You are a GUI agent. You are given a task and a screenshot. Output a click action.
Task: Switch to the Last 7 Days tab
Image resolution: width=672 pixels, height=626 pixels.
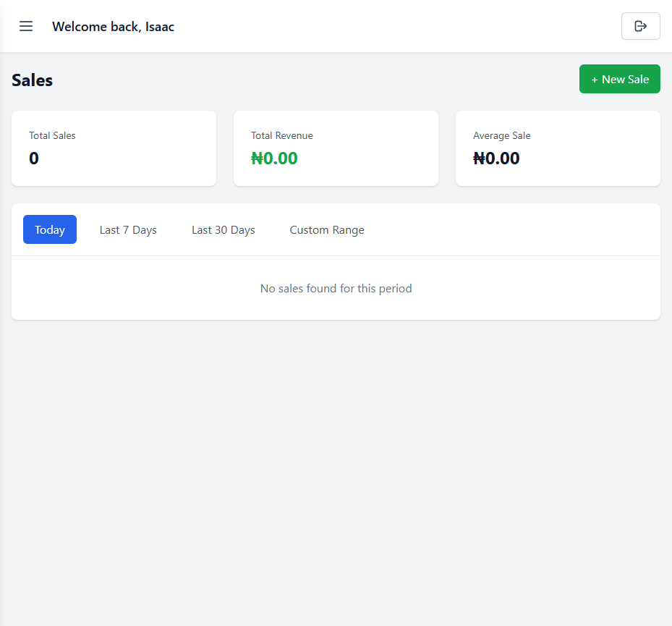point(128,229)
